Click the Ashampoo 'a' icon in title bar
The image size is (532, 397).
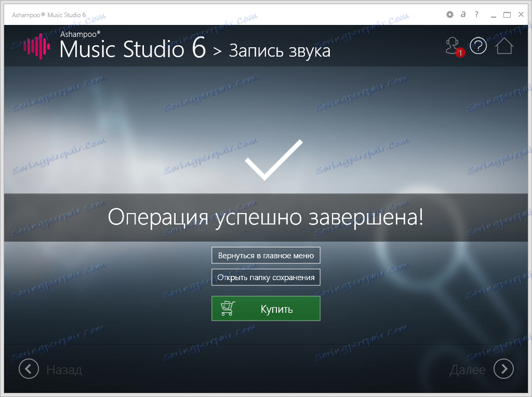point(463,15)
